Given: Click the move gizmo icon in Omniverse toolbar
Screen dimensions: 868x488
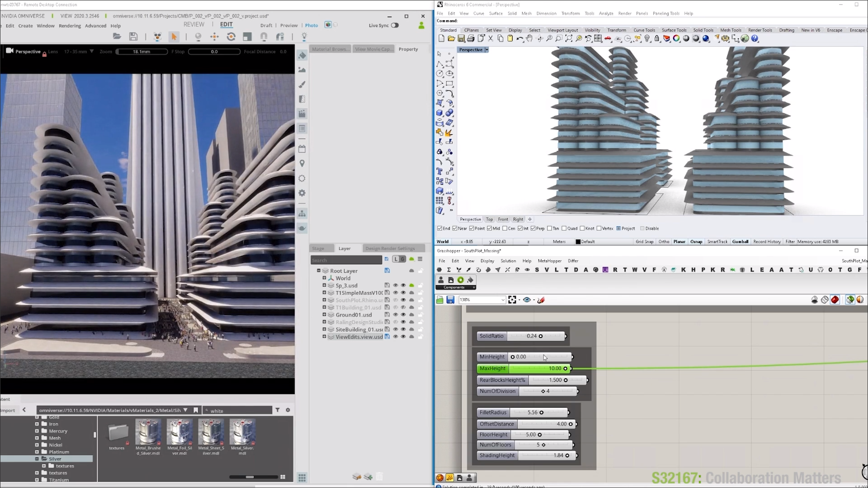Looking at the screenshot, I should point(214,37).
